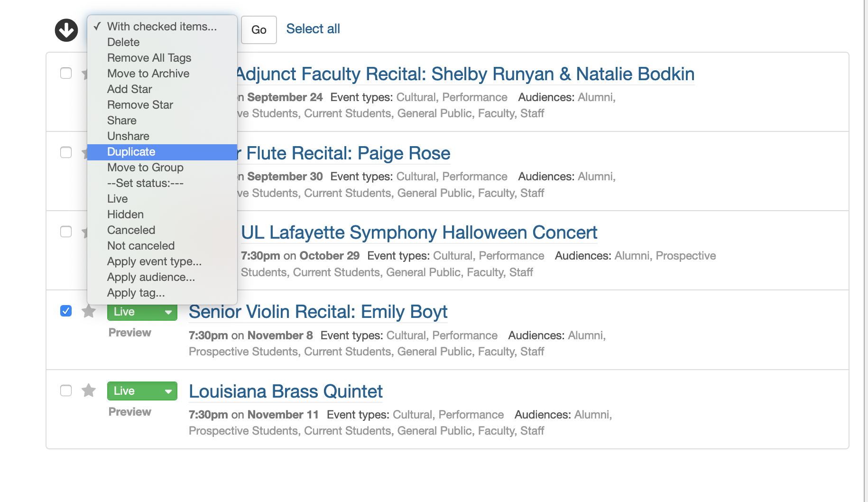The height and width of the screenshot is (502, 868).
Task: Star the Senior Violin Recital event
Action: (x=89, y=311)
